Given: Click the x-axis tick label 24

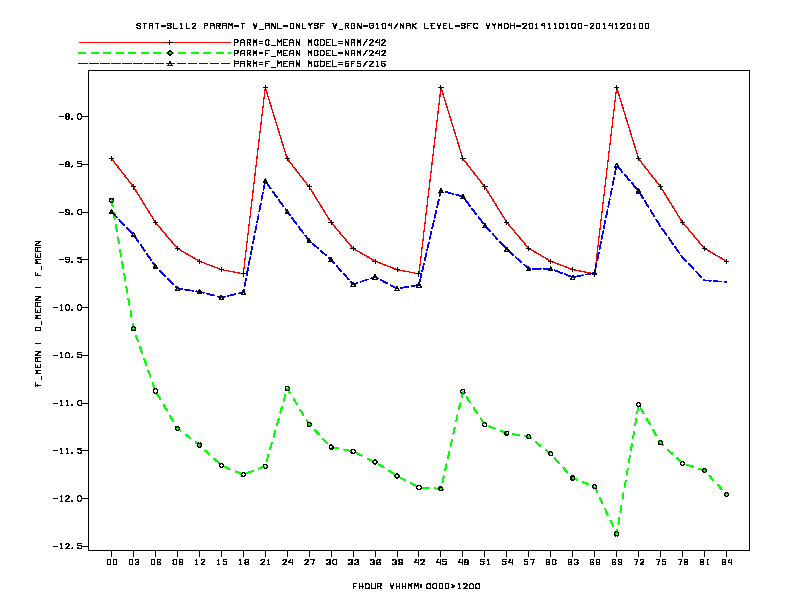Looking at the screenshot, I should click(287, 562).
